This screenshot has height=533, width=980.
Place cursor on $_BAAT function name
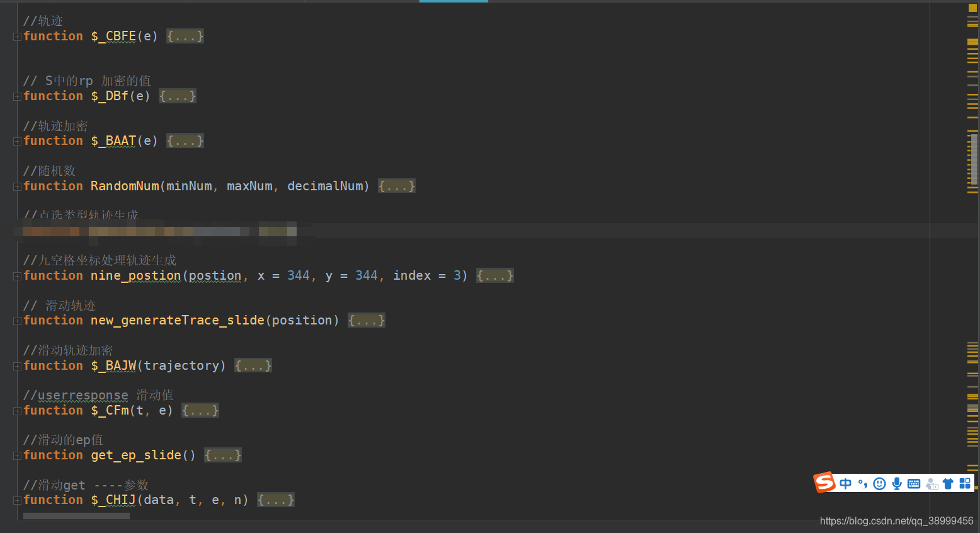113,140
